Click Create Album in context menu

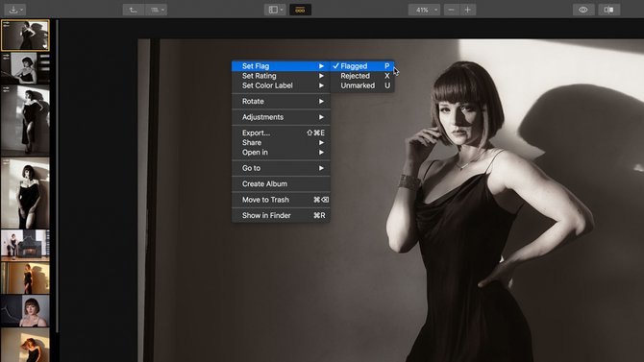click(x=281, y=184)
